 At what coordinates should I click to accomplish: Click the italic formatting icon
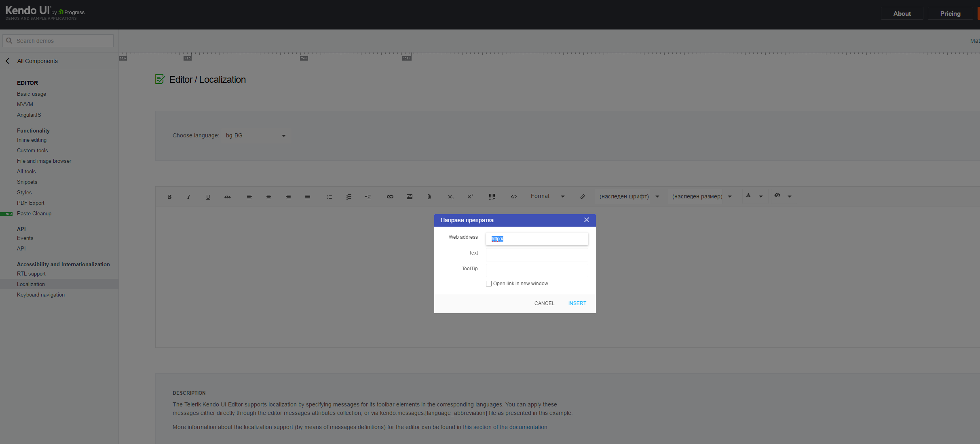(x=188, y=197)
